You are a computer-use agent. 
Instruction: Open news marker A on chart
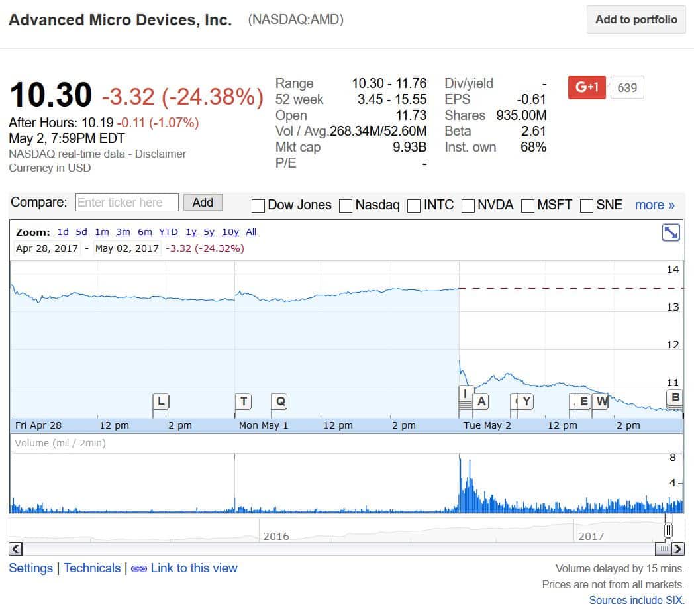pyautogui.click(x=481, y=401)
